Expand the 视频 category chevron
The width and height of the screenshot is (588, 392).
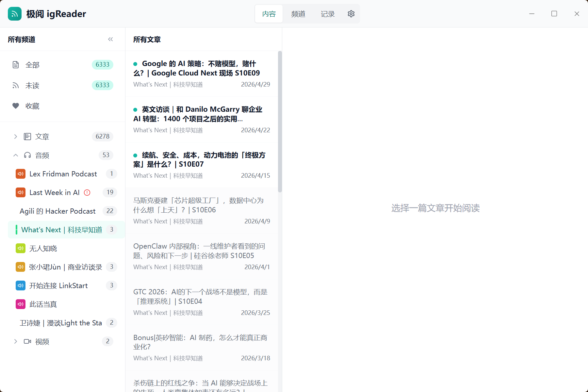tap(16, 341)
